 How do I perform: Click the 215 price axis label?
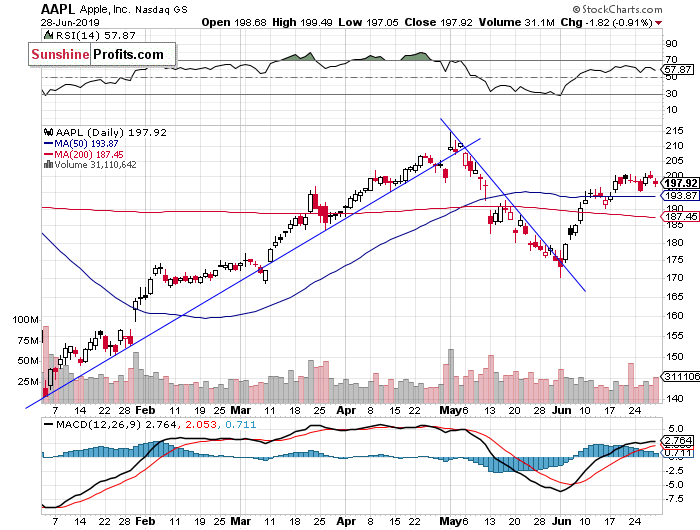point(674,131)
